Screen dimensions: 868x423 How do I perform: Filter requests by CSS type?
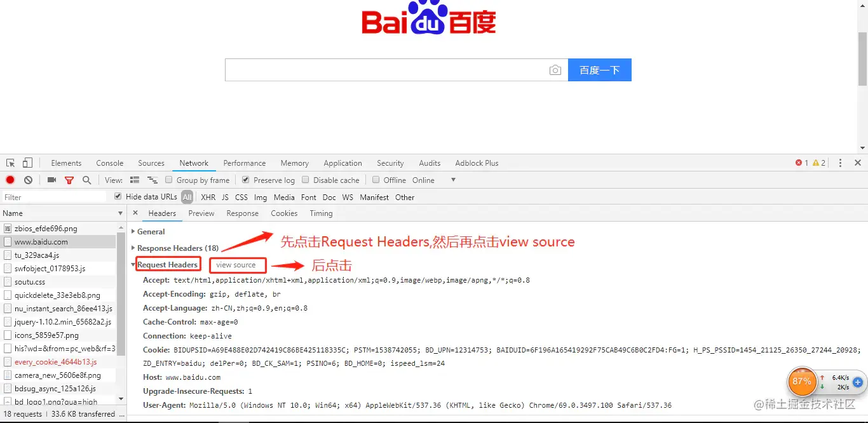241,198
